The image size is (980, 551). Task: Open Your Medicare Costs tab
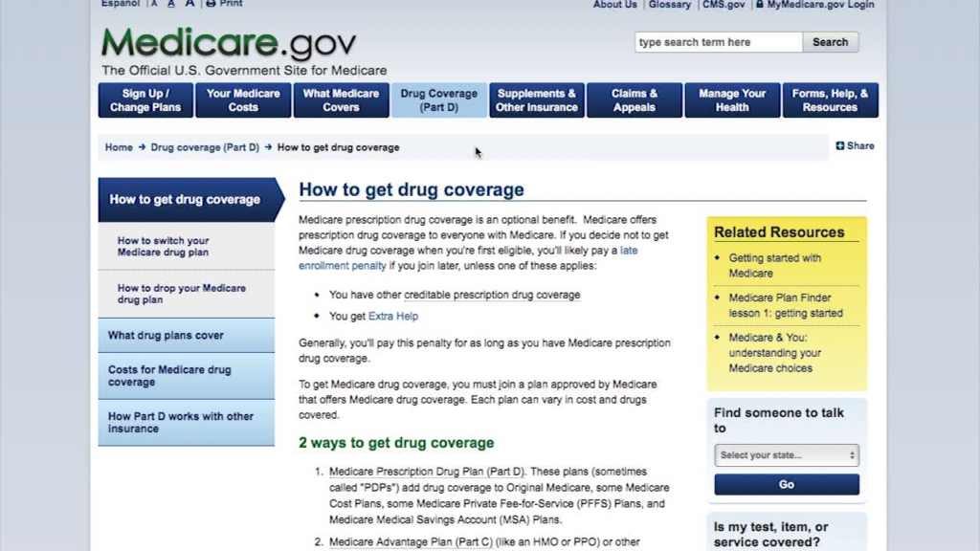point(243,99)
